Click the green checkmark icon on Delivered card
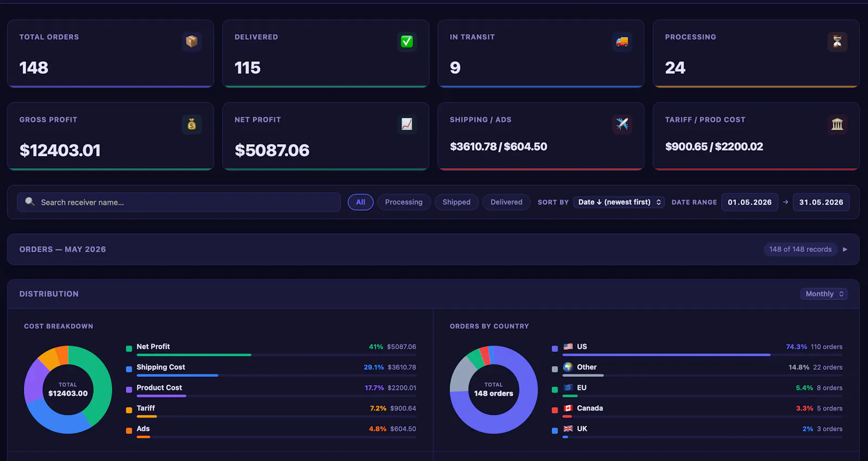 pyautogui.click(x=407, y=41)
